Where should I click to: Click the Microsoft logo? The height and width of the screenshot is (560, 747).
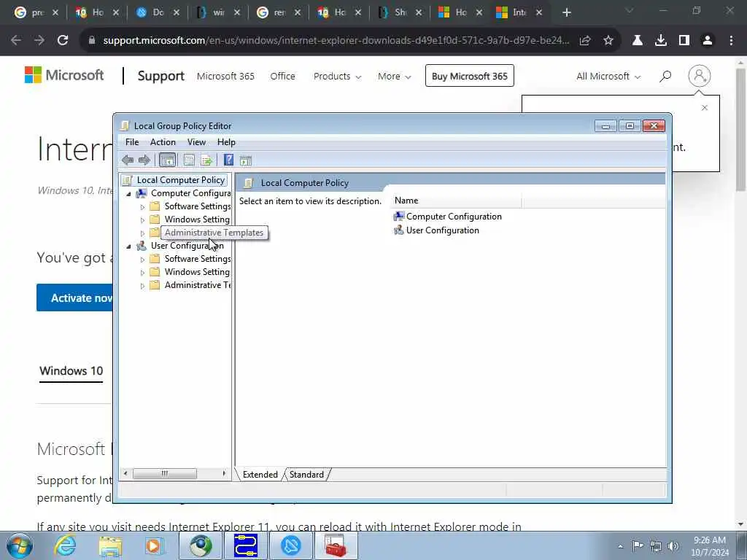64,75
